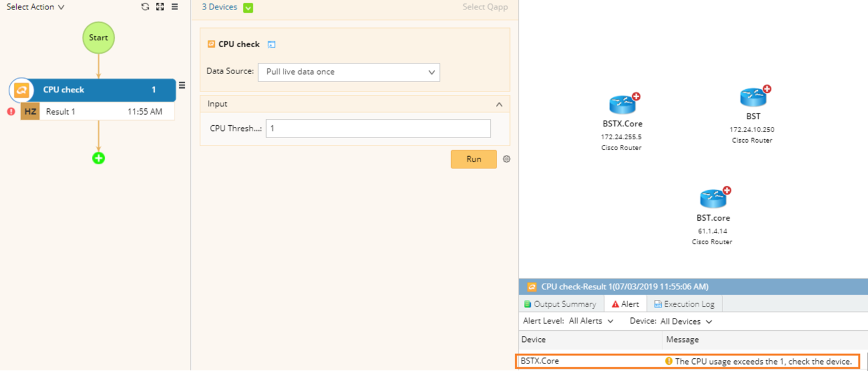This screenshot has height=371, width=868.
Task: Click the Device column header
Action: coord(534,340)
